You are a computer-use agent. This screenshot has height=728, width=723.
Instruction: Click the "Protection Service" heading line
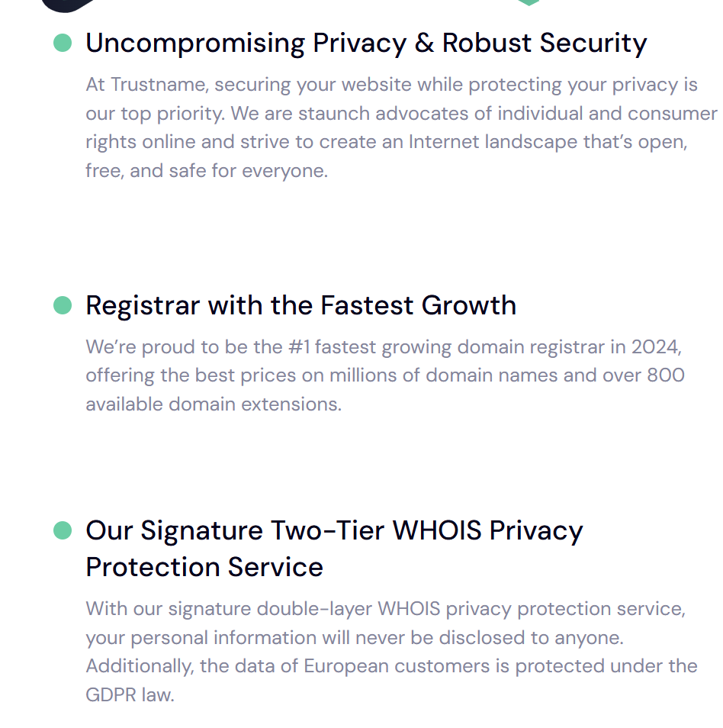204,567
